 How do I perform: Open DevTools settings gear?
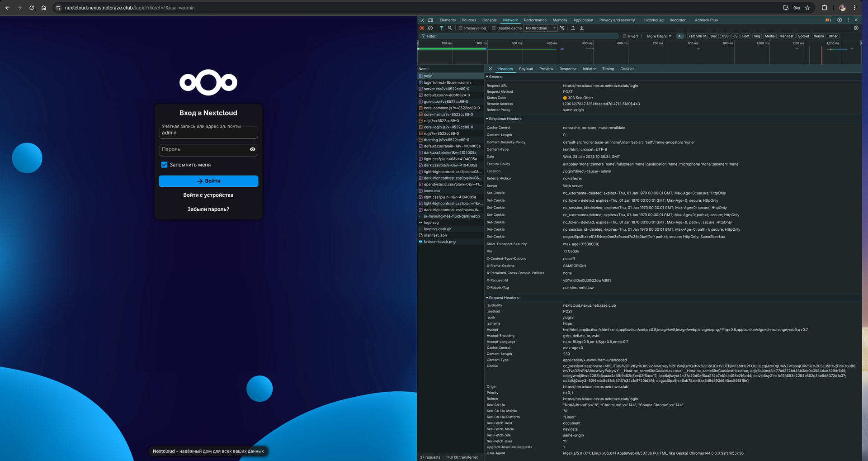click(840, 20)
